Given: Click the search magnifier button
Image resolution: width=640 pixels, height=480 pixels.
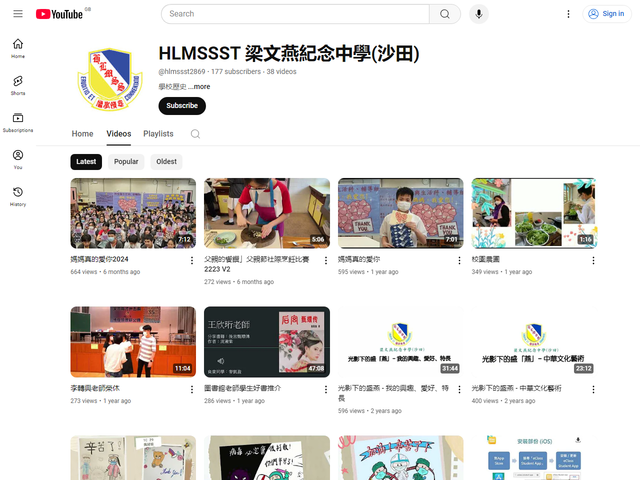Looking at the screenshot, I should (x=444, y=14).
